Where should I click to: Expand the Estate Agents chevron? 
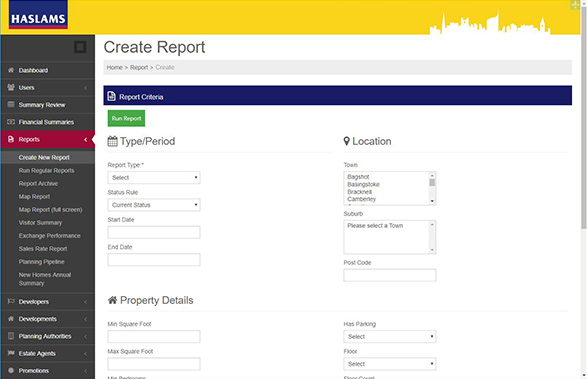pos(86,354)
